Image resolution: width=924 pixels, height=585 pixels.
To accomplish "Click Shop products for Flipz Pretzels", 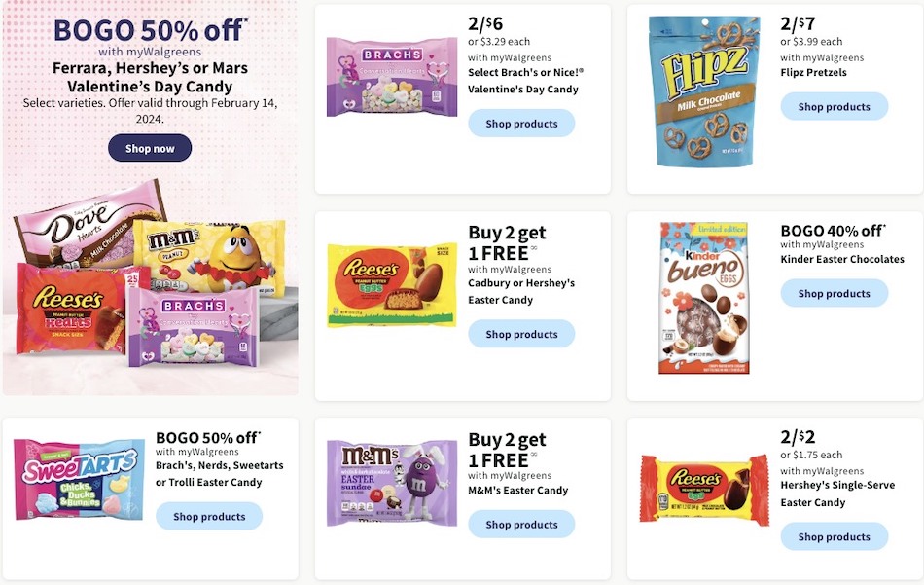I will tap(834, 106).
